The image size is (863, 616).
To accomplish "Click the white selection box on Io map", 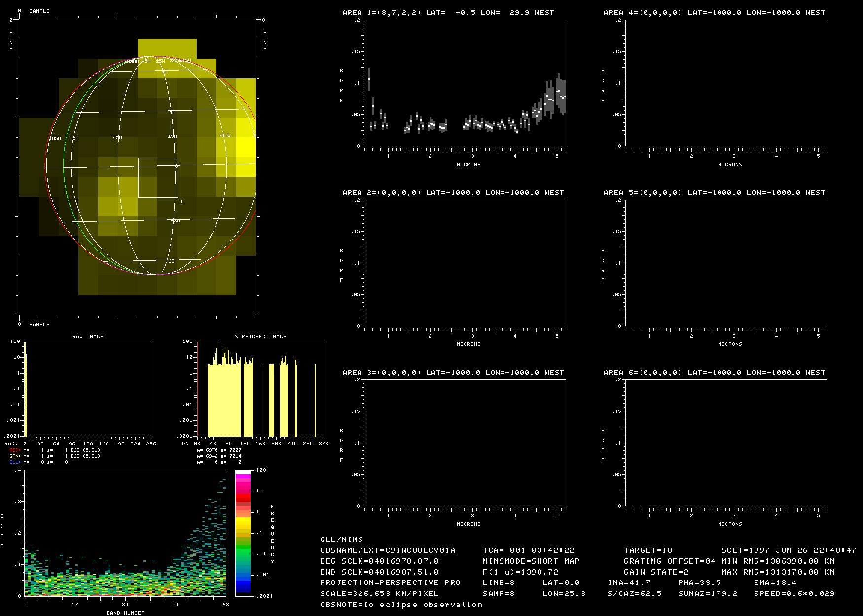I will (x=158, y=177).
